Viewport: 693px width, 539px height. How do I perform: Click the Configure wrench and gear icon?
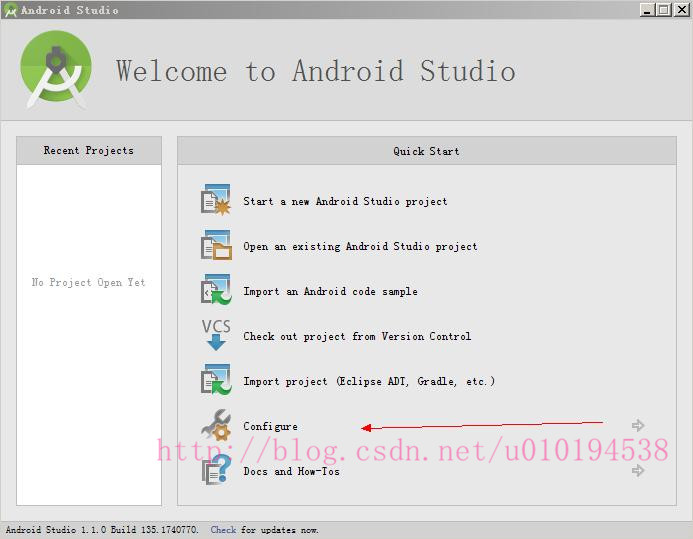pos(216,425)
